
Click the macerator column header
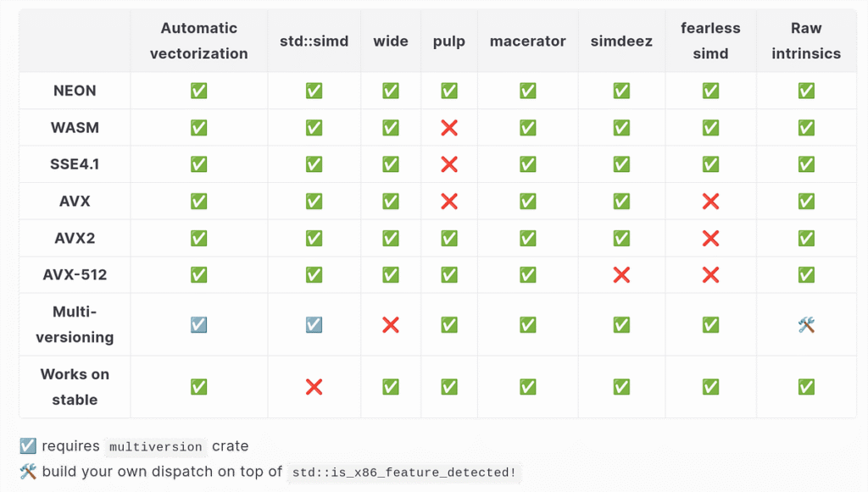(527, 41)
